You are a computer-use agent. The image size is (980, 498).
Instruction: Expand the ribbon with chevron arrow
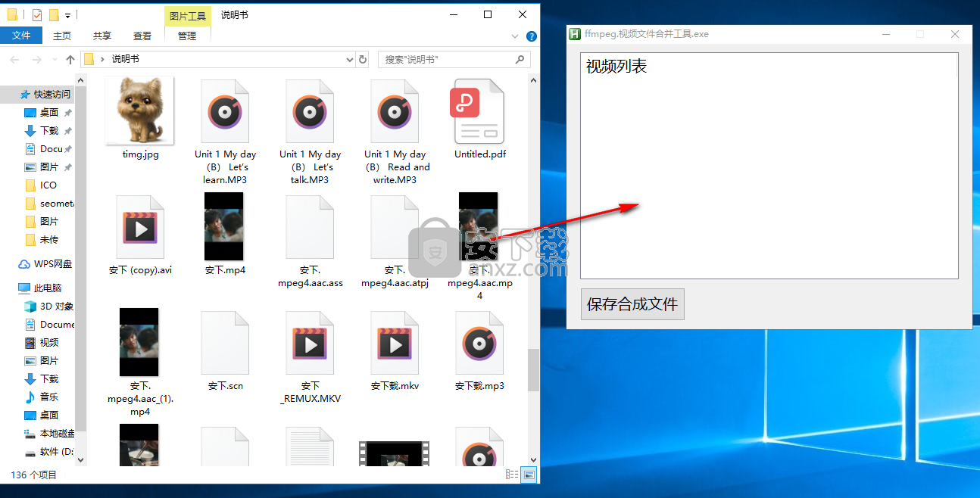[x=515, y=36]
